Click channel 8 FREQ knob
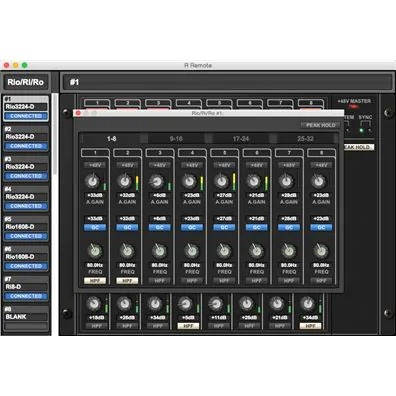The height and width of the screenshot is (396, 396). point(321,251)
